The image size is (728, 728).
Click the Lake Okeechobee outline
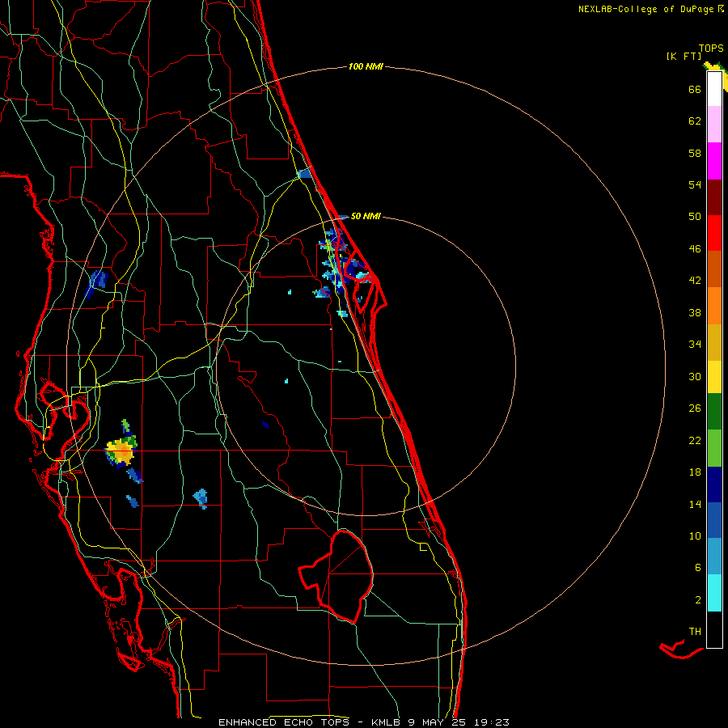tap(337, 576)
